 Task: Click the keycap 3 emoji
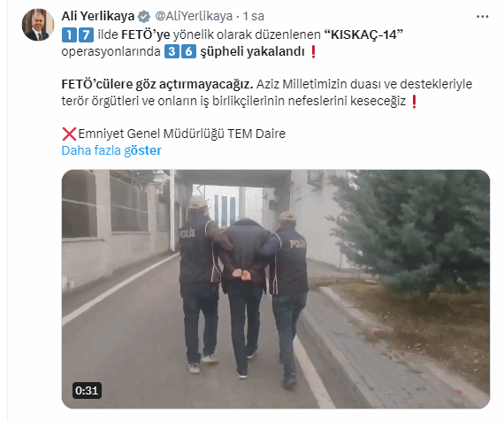(172, 51)
